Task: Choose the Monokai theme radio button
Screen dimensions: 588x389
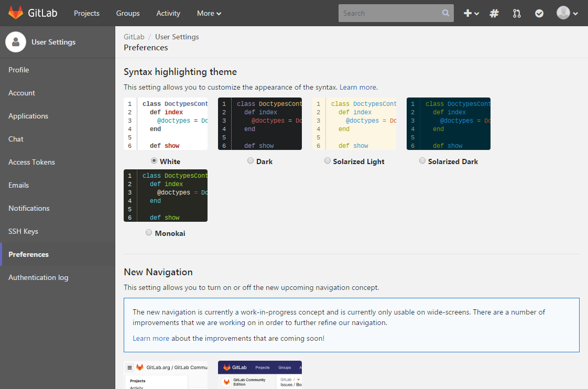Action: (149, 233)
